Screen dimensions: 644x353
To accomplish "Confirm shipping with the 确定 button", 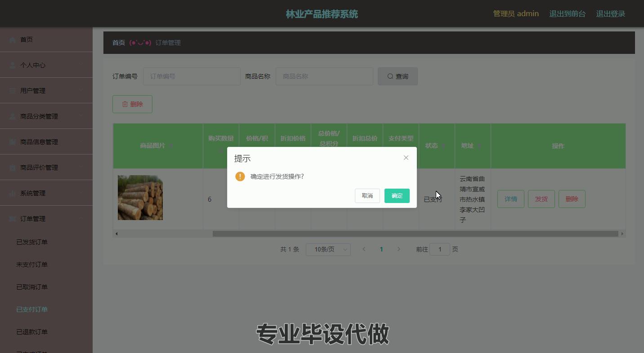I will tap(397, 196).
